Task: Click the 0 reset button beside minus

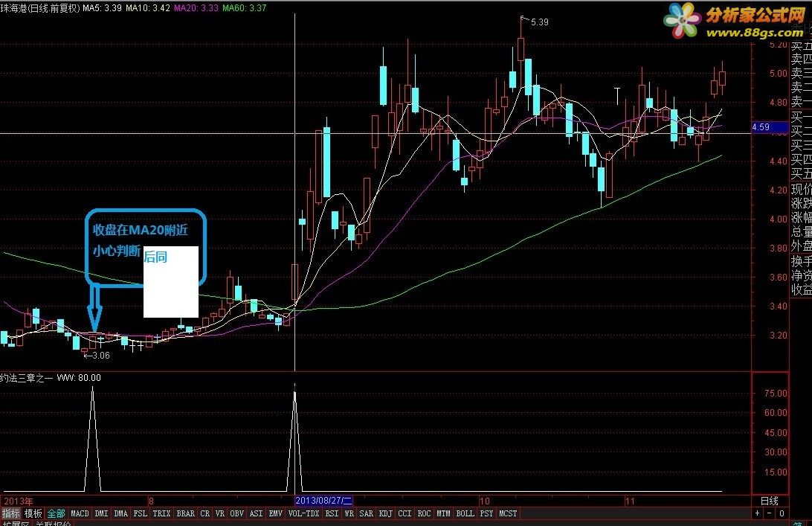Action: point(782,513)
